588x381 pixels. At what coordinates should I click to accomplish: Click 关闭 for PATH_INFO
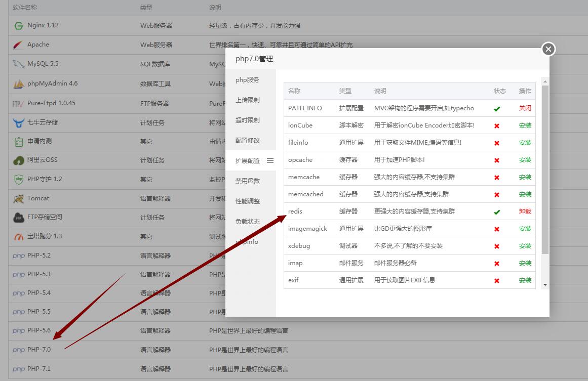[525, 108]
